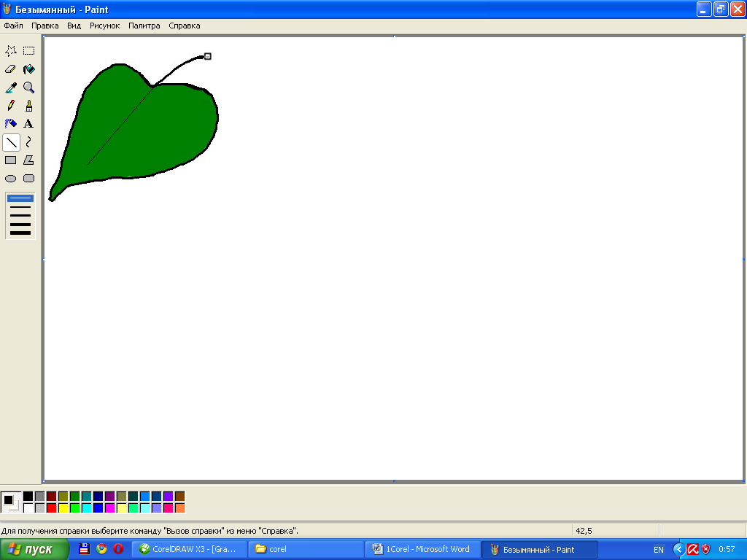Image resolution: width=747 pixels, height=560 pixels.
Task: Select the magenta palette color
Action: pyautogui.click(x=109, y=508)
